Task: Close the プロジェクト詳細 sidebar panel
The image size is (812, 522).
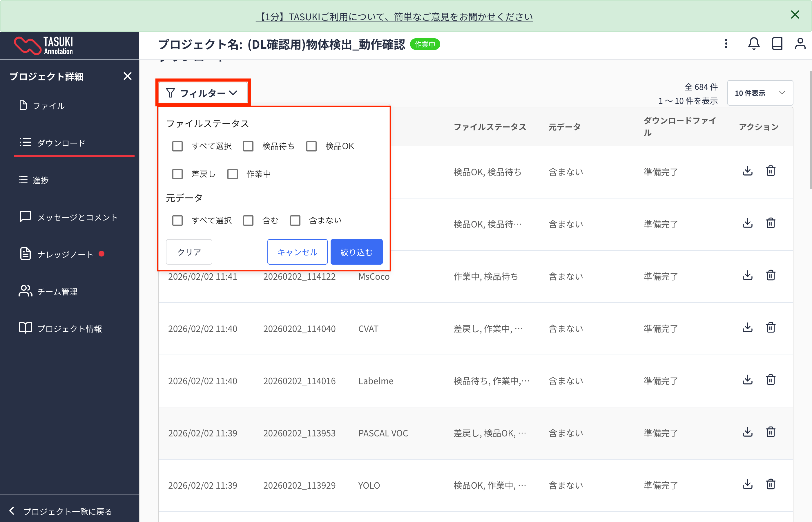Action: click(127, 76)
